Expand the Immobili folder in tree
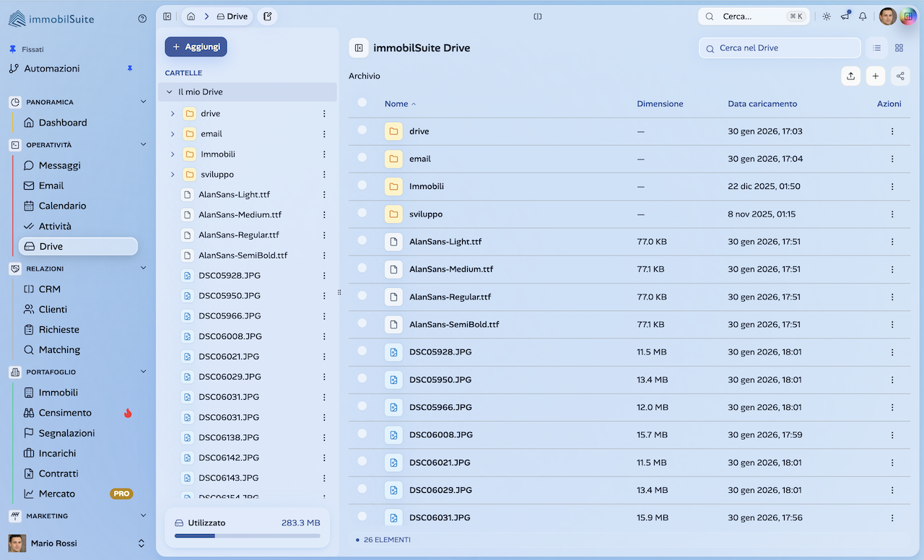924x560 pixels. [x=173, y=154]
